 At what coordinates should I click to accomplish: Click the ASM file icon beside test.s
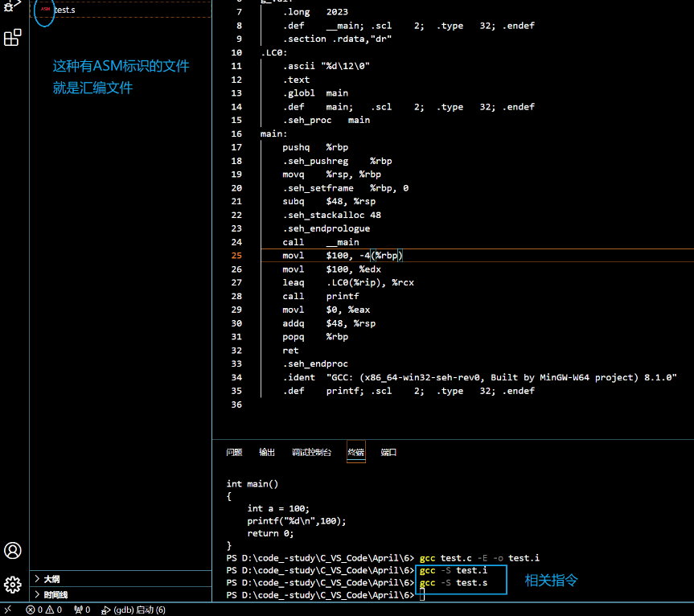45,10
